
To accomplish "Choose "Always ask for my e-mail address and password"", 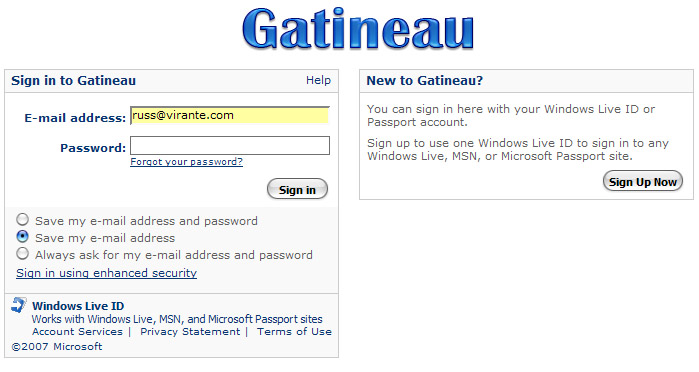I will [x=22, y=253].
